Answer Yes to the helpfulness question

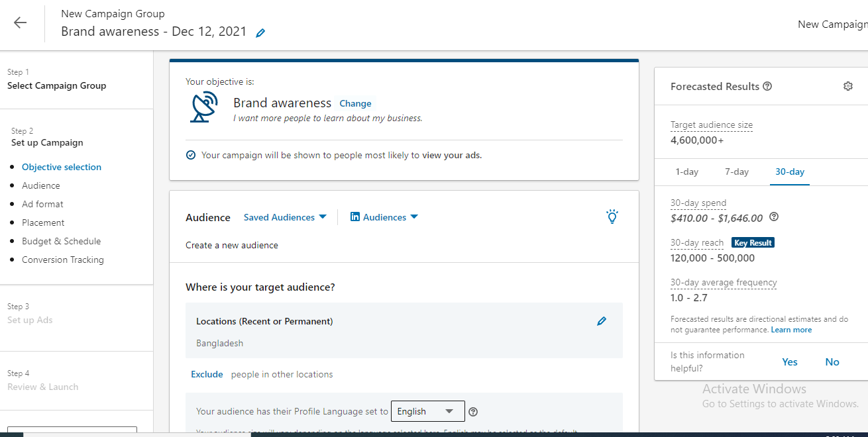789,362
